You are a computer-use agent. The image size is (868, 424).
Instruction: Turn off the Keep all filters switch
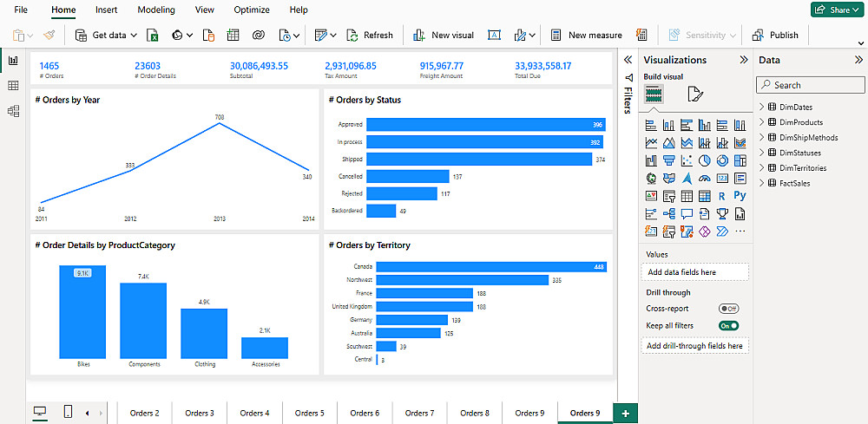(728, 326)
